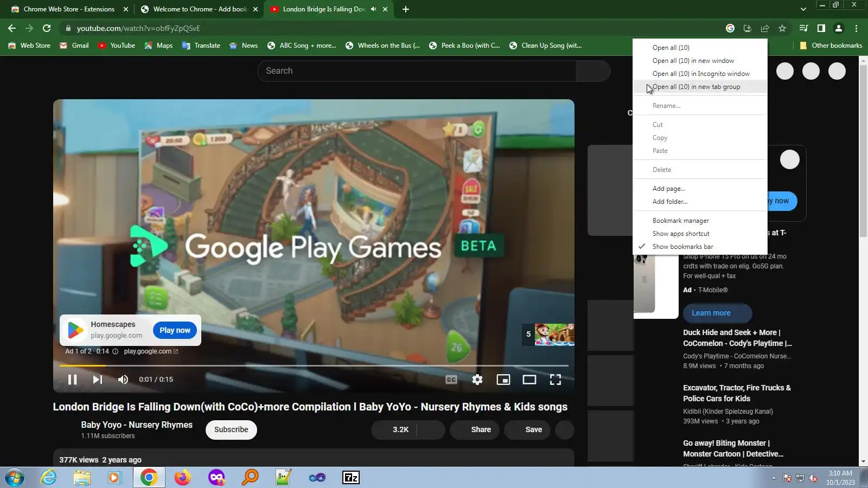Choose Open all (10) in new window

(x=700, y=61)
